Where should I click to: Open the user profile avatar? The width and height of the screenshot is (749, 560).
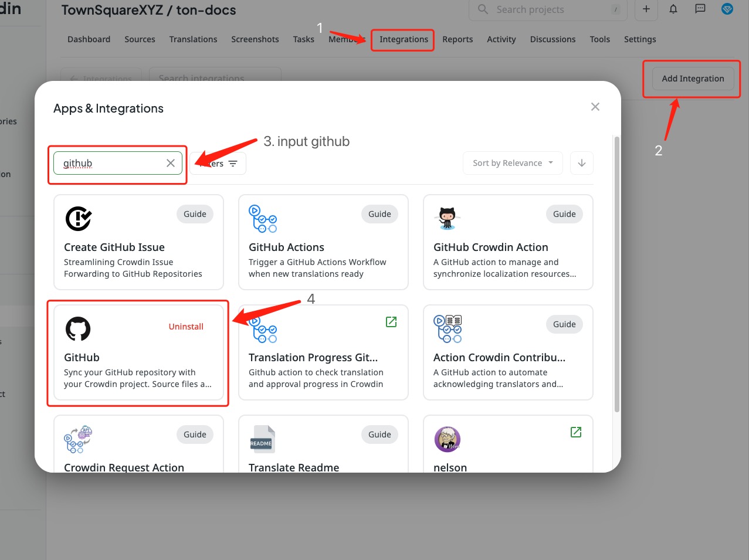727,9
